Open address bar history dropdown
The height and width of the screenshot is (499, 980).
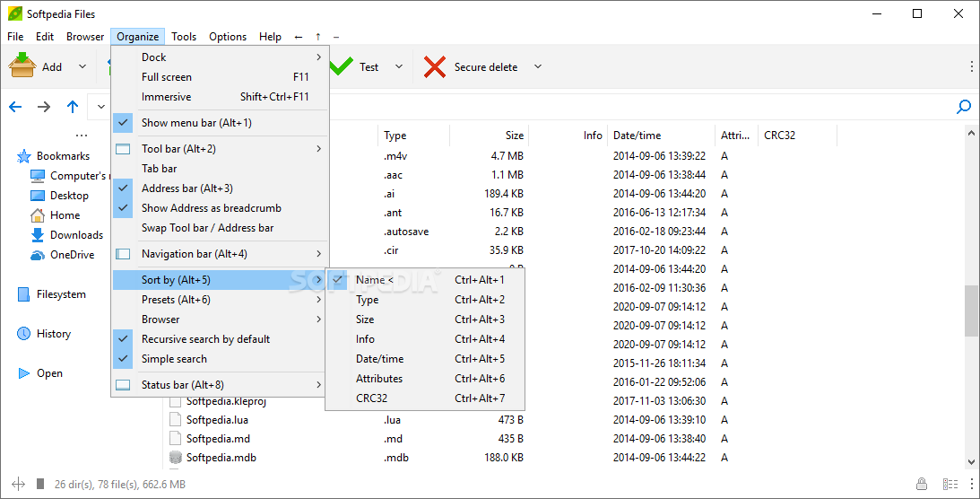tap(101, 107)
